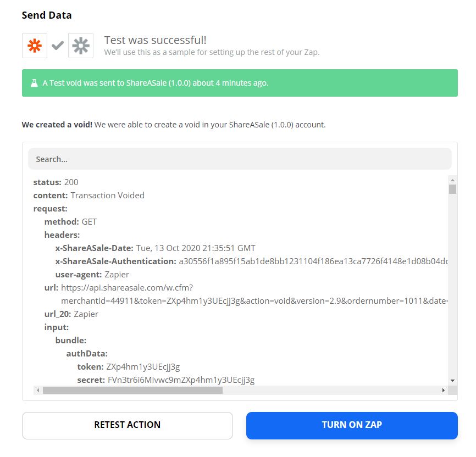This screenshot has width=476, height=457.
Task: Focus the Search field in results
Action: coord(240,159)
